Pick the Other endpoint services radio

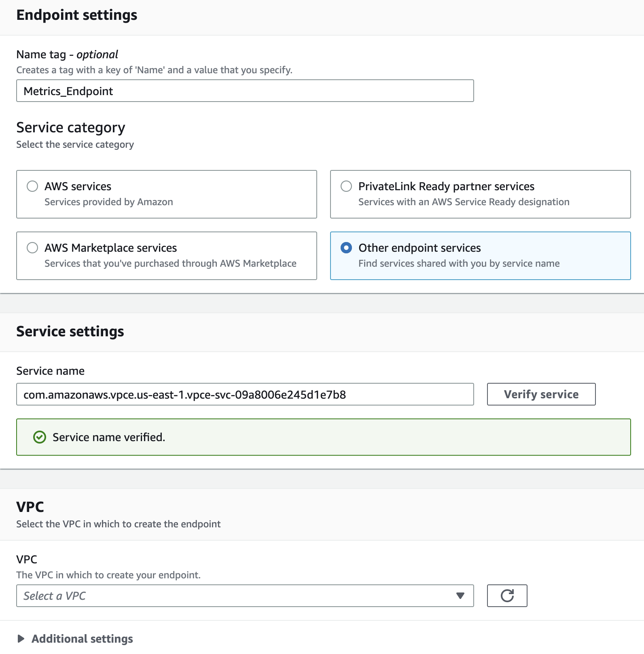(x=346, y=248)
